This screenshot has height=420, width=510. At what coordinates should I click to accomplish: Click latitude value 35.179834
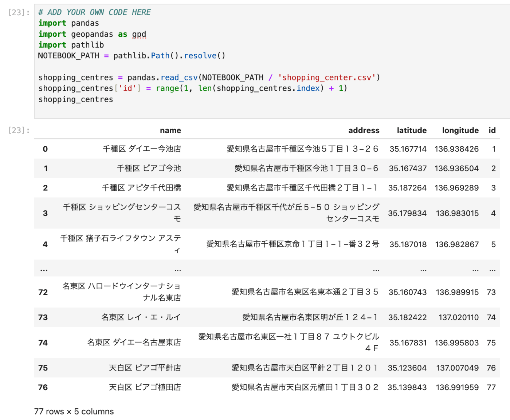[407, 213]
